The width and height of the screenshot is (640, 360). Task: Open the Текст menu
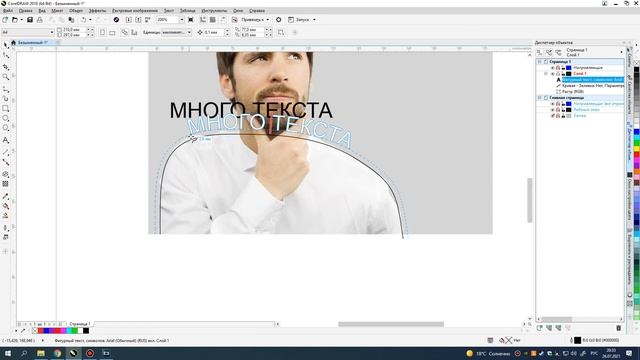pyautogui.click(x=169, y=11)
